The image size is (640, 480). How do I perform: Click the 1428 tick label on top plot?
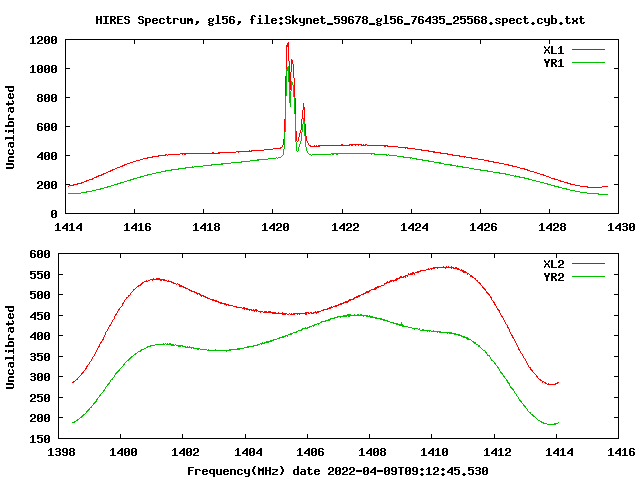pyautogui.click(x=552, y=227)
